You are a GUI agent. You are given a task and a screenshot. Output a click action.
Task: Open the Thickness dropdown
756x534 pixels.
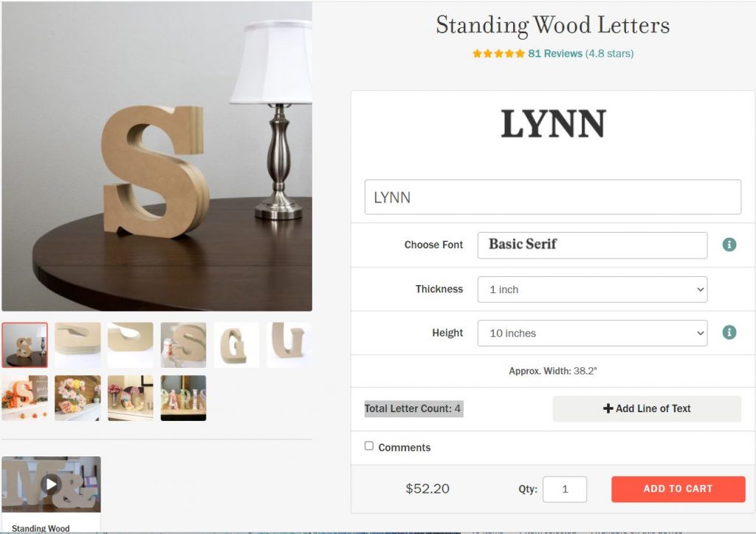click(593, 290)
